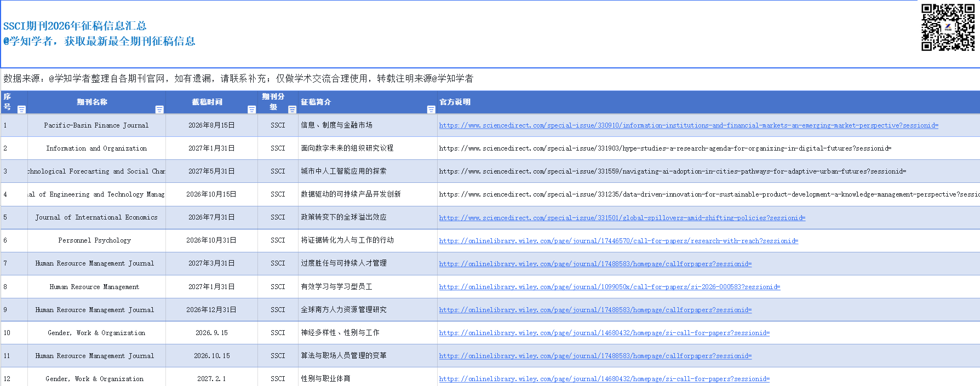Select the cell '面向数字未来的组织研究议程'

(x=368, y=148)
